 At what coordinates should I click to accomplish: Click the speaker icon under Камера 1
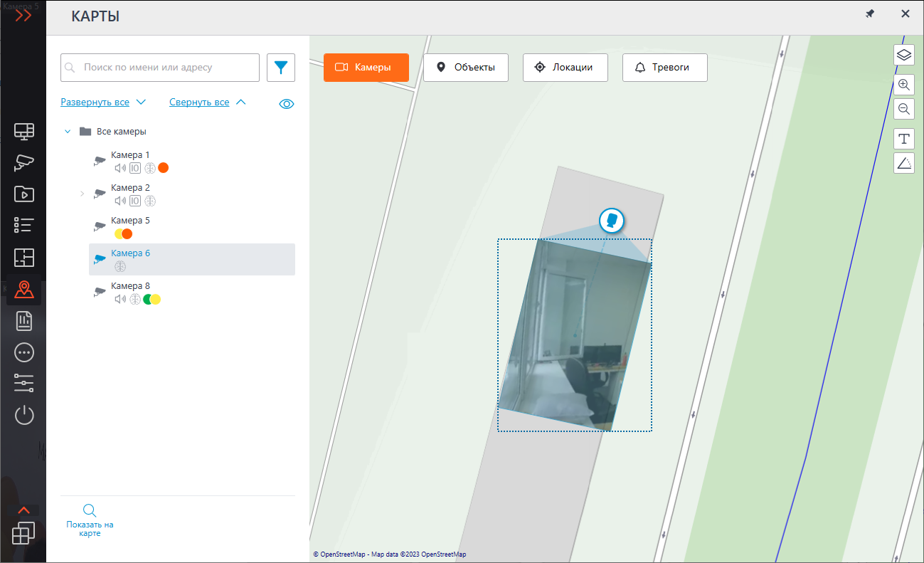coord(120,168)
